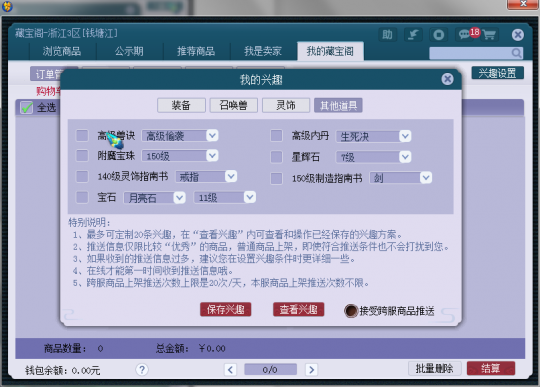The width and height of the screenshot is (540, 387).
Task: Check the 星辉石 checkbox
Action: tap(276, 157)
